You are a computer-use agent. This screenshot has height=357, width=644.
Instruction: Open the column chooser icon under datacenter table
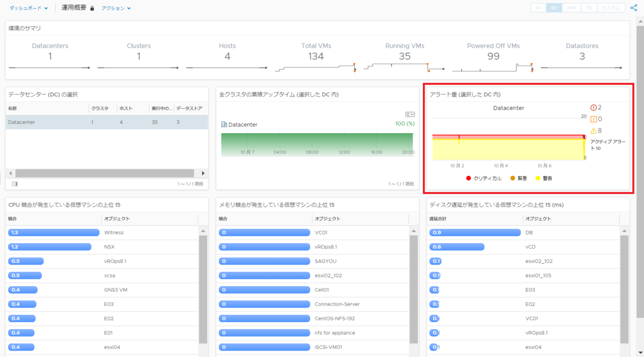coord(14,184)
